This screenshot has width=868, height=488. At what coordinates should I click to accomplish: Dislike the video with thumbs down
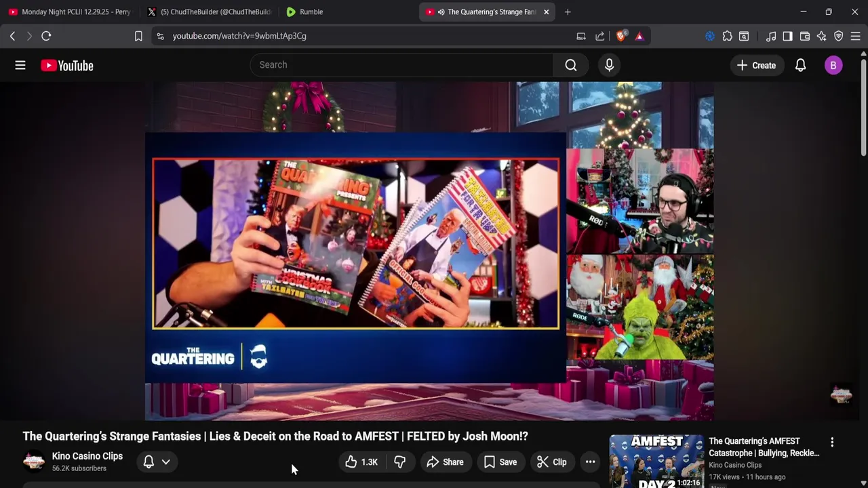click(x=399, y=462)
